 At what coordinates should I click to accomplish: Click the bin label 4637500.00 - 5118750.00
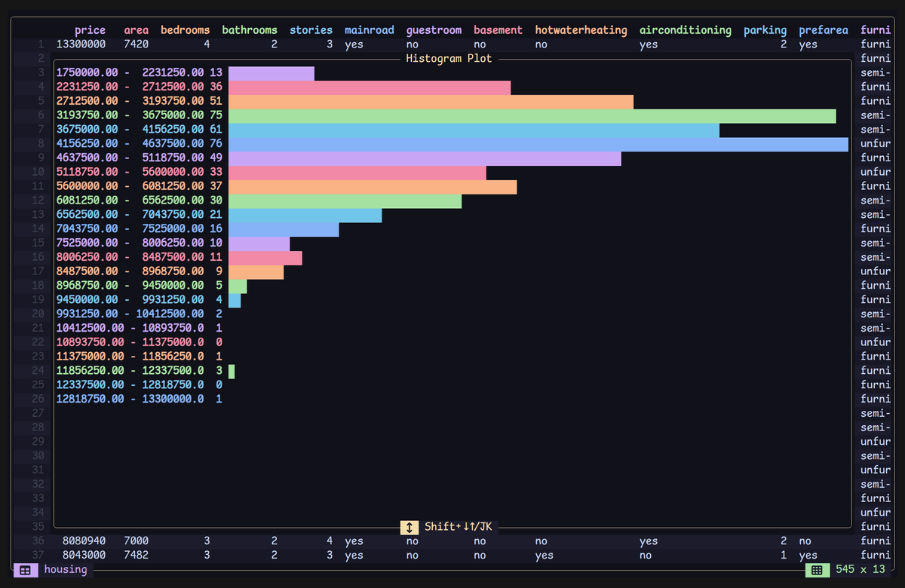click(x=130, y=158)
